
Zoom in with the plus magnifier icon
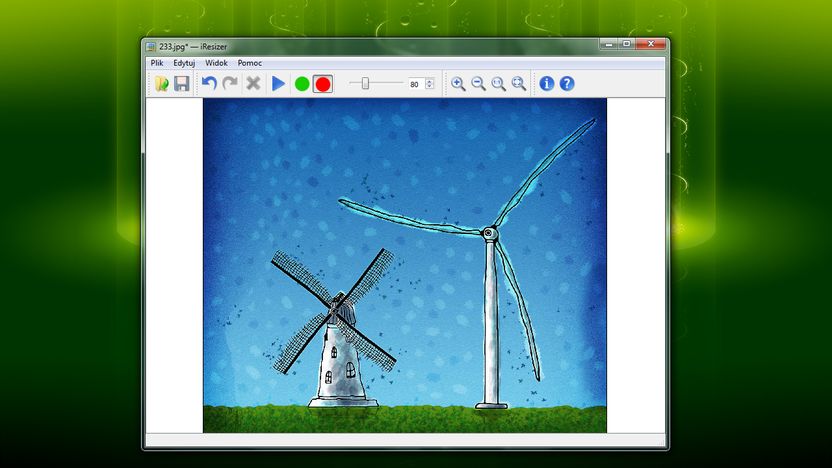pos(458,83)
